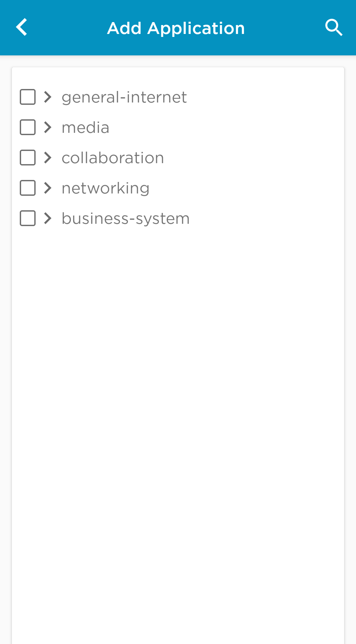Open the business-system chevron expander
The image size is (356, 644).
(48, 218)
